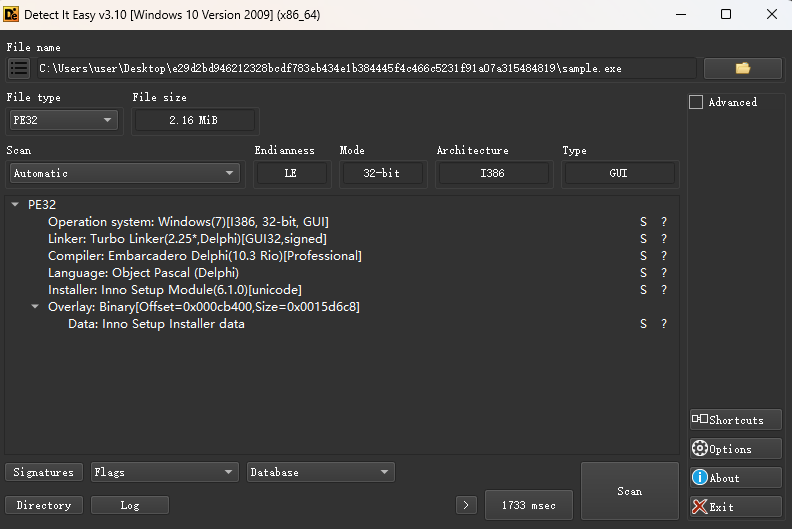Start the Scan with the large button
This screenshot has height=529, width=792.
(x=630, y=491)
